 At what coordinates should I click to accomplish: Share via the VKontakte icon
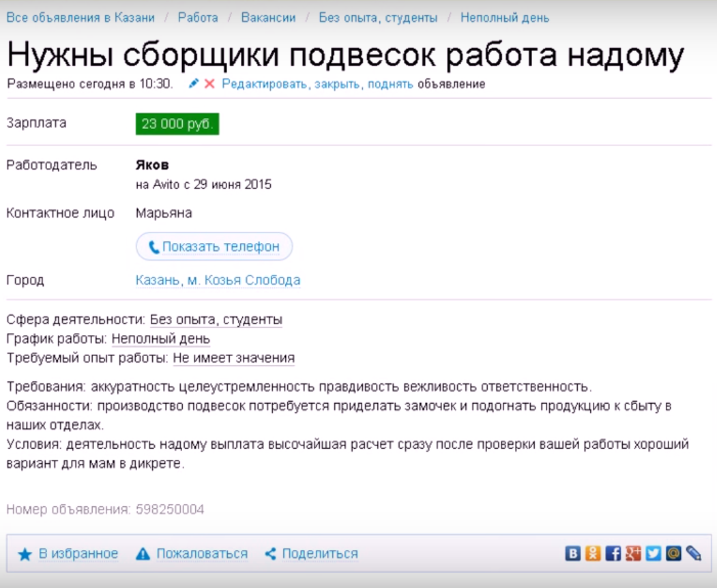(573, 554)
